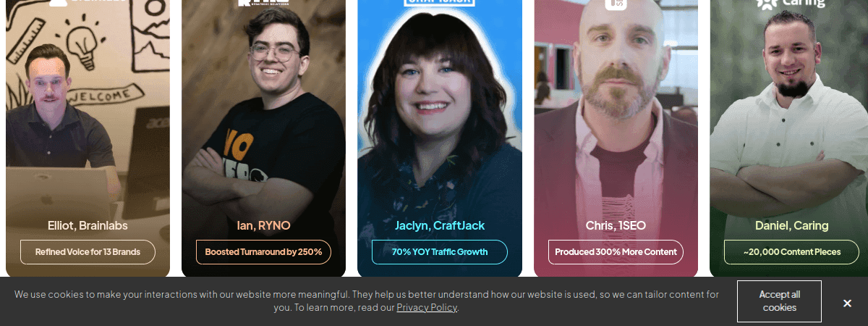Click the CraftJack logo at card top
868x326 pixels.
(440, 3)
